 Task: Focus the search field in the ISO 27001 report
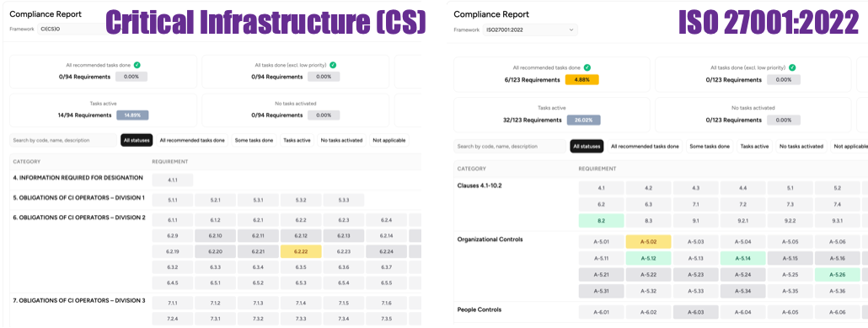[x=509, y=146]
